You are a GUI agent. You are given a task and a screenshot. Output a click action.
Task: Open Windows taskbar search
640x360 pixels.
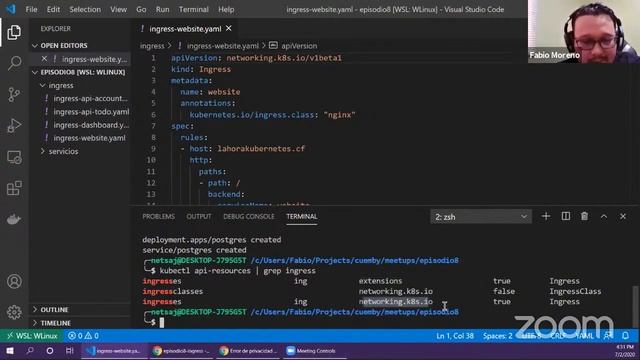coord(30,351)
